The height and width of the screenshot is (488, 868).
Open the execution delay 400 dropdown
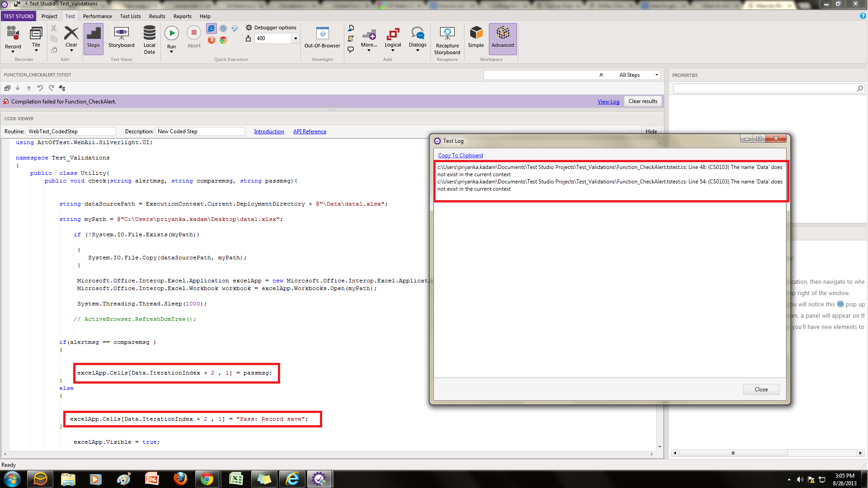tap(296, 38)
